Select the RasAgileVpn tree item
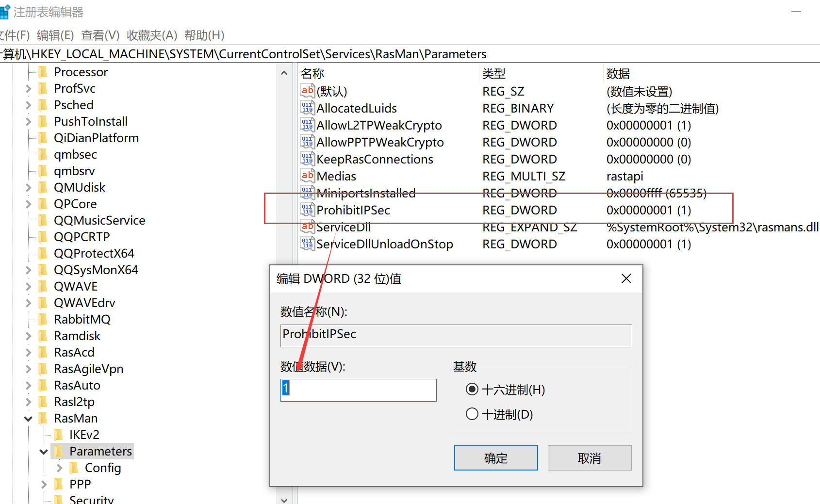 tap(89, 369)
